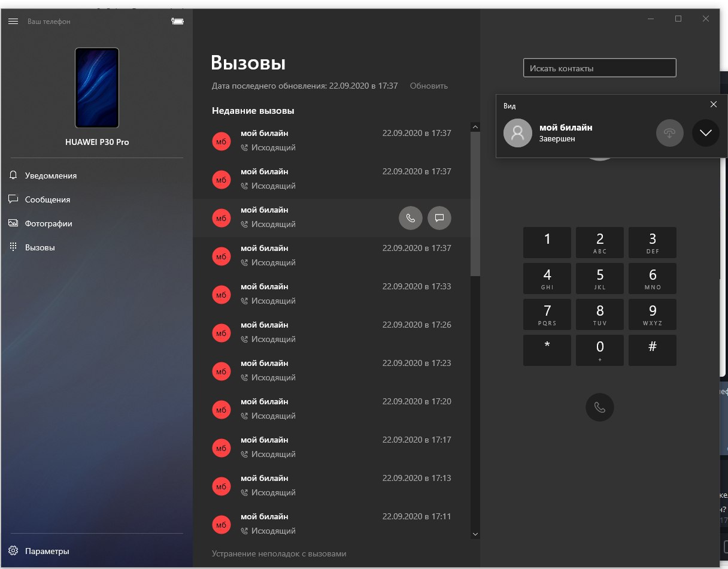The image size is (728, 569).
Task: Click the Обновить refresh link
Action: click(429, 86)
